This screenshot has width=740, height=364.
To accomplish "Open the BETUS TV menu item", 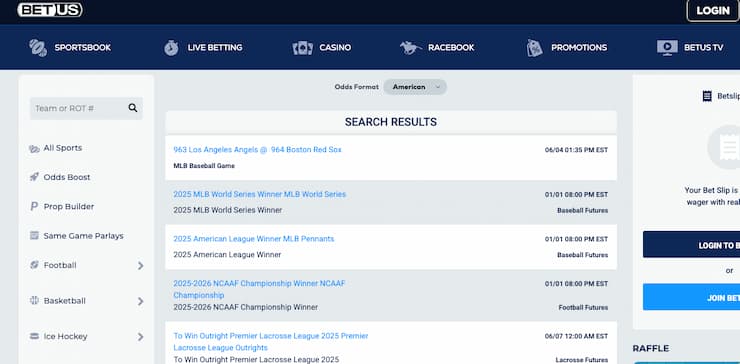I will [704, 48].
